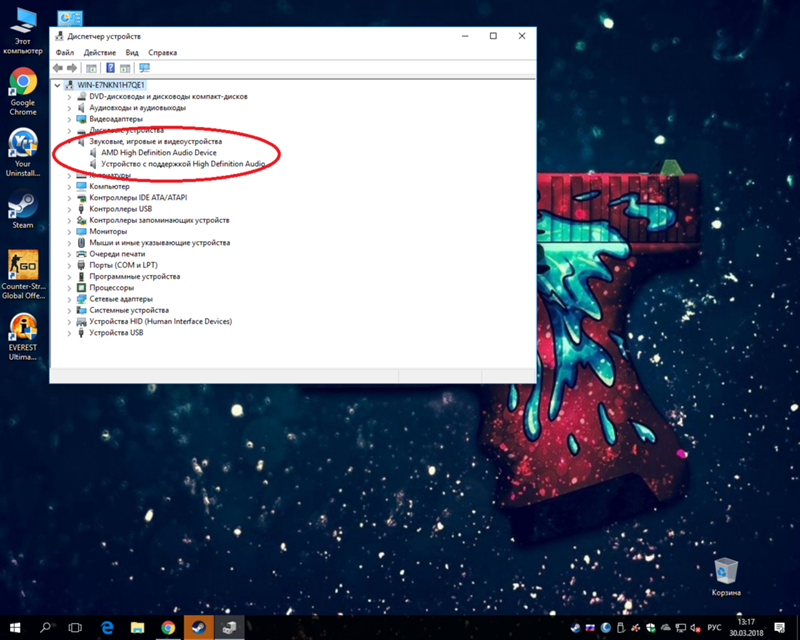Click the safely remove USB tray icon
Viewport: 800px width, 640px height.
pyautogui.click(x=621, y=628)
